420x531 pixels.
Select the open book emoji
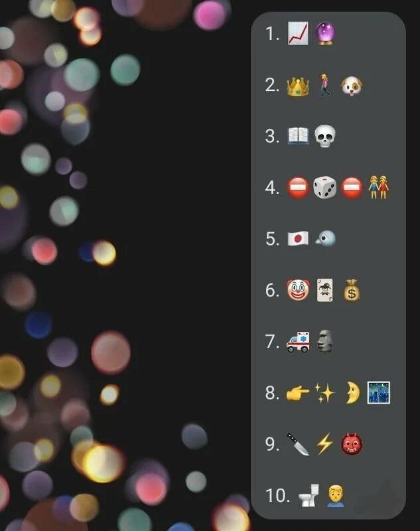(298, 136)
